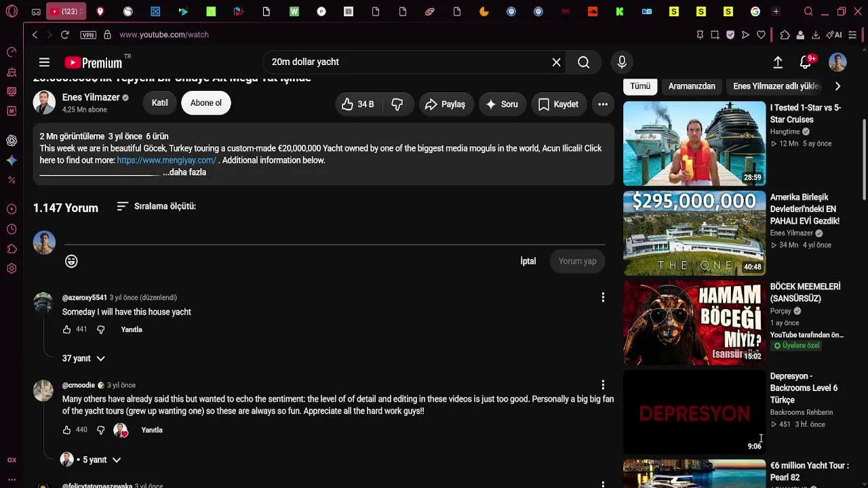Open options menu for @cmoodie comment
Viewport: 868px width, 488px height.
[x=603, y=385]
